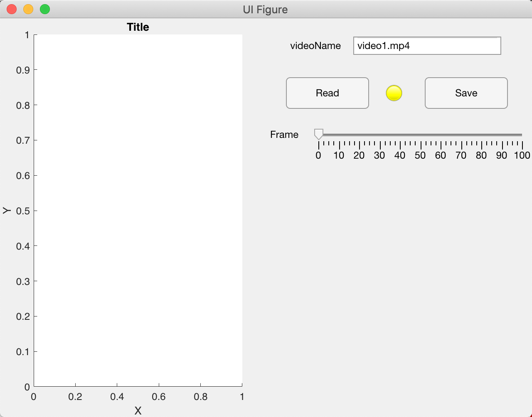Click the 70 tick on Frame slider
Viewport: 532px width, 417px height.
(x=461, y=145)
